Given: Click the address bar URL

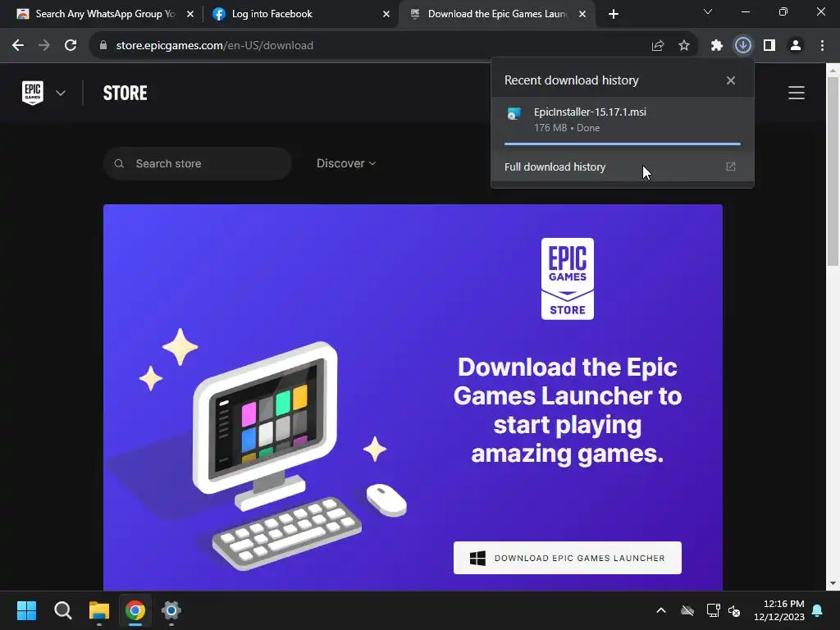Looking at the screenshot, I should coord(214,46).
